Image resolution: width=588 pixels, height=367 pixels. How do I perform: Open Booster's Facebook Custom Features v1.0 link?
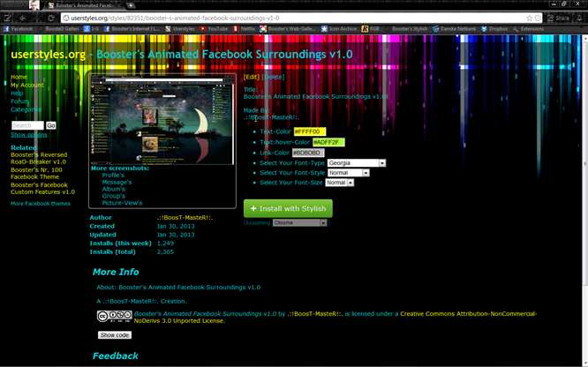click(x=42, y=188)
